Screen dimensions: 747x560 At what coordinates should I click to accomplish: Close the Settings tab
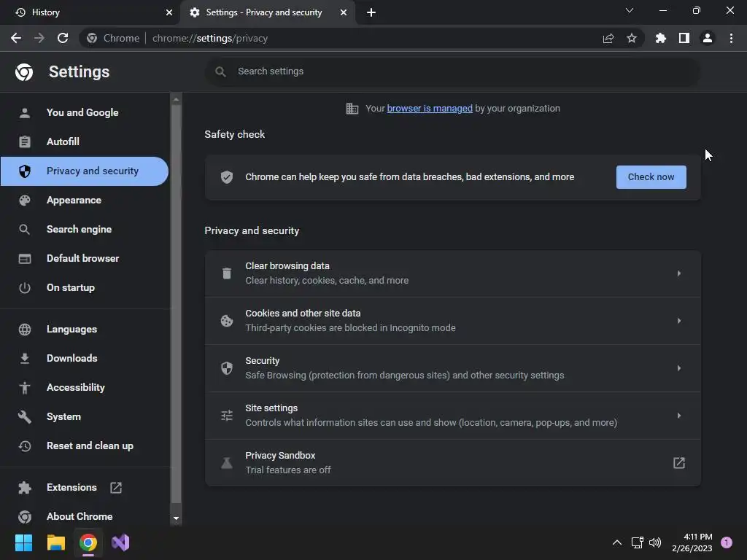tap(344, 12)
